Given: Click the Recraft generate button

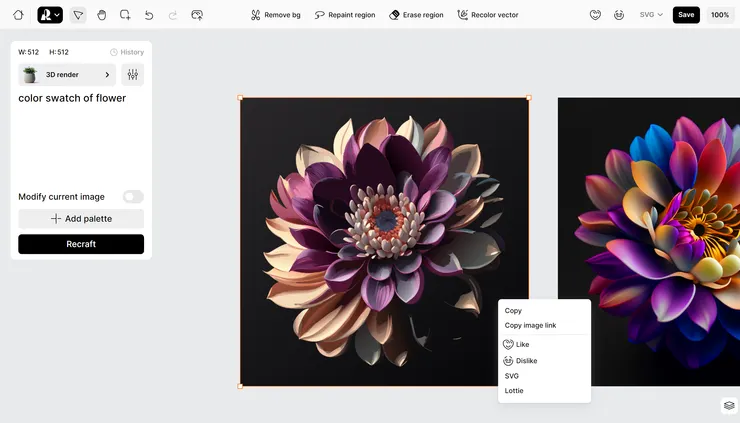Looking at the screenshot, I should point(81,244).
